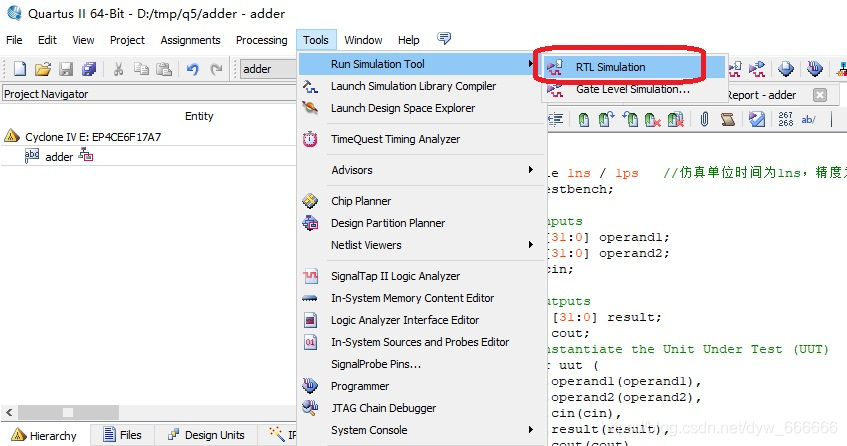This screenshot has height=446, width=847.
Task: Open JTAG Chain Debugger
Action: point(384,408)
